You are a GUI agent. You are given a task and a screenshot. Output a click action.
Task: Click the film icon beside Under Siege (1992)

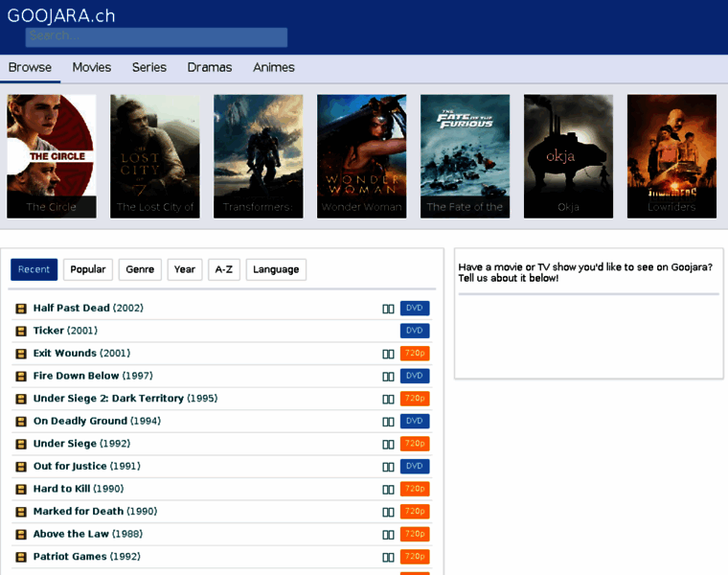pyautogui.click(x=21, y=444)
